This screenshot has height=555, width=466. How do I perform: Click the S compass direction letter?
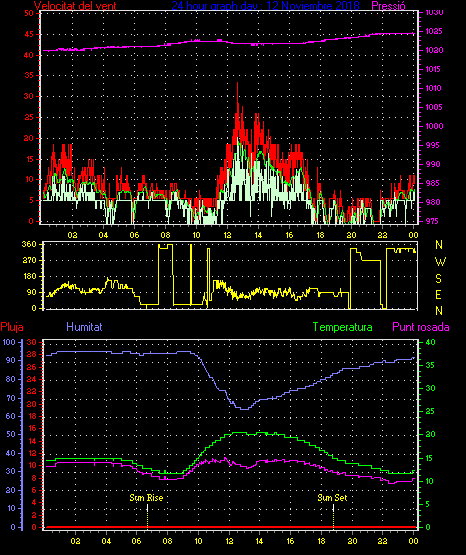[x=438, y=279]
